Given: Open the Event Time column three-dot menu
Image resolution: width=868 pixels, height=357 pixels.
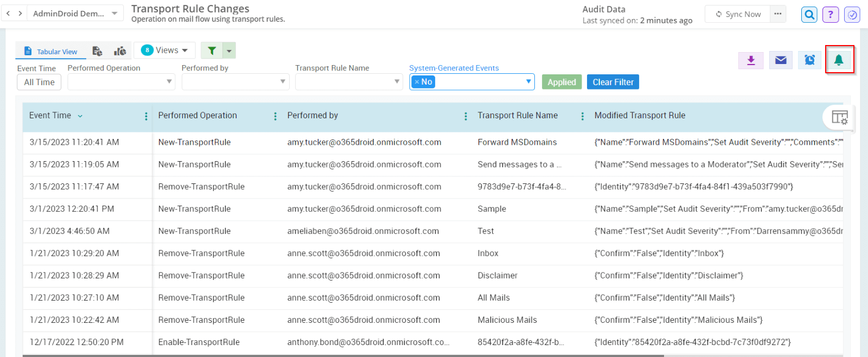Looking at the screenshot, I should pyautogui.click(x=146, y=116).
